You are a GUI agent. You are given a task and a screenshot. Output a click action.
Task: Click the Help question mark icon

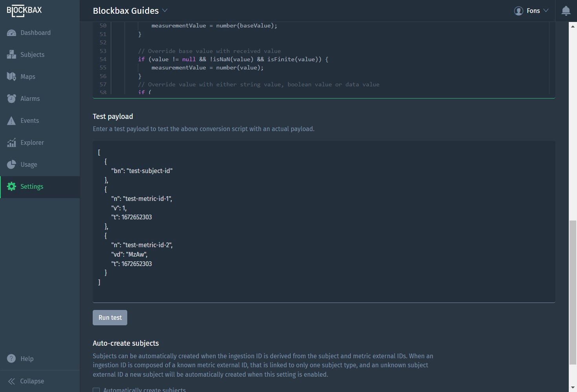coord(11,359)
